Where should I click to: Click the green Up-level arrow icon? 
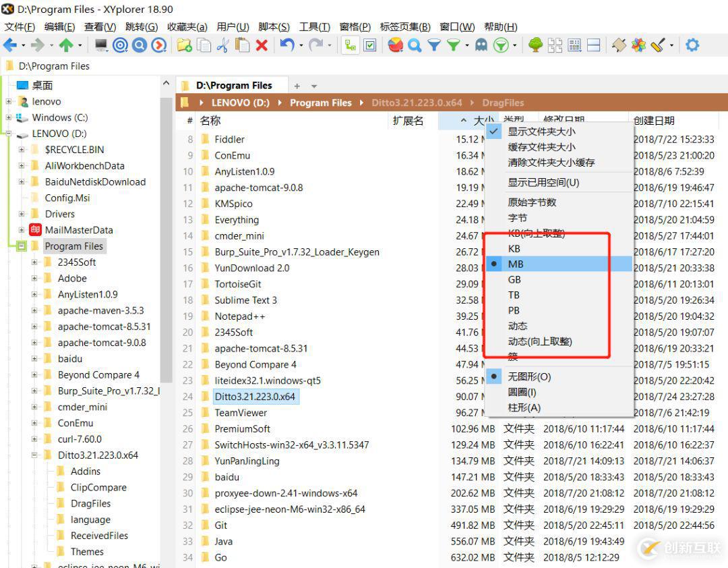pos(66,45)
